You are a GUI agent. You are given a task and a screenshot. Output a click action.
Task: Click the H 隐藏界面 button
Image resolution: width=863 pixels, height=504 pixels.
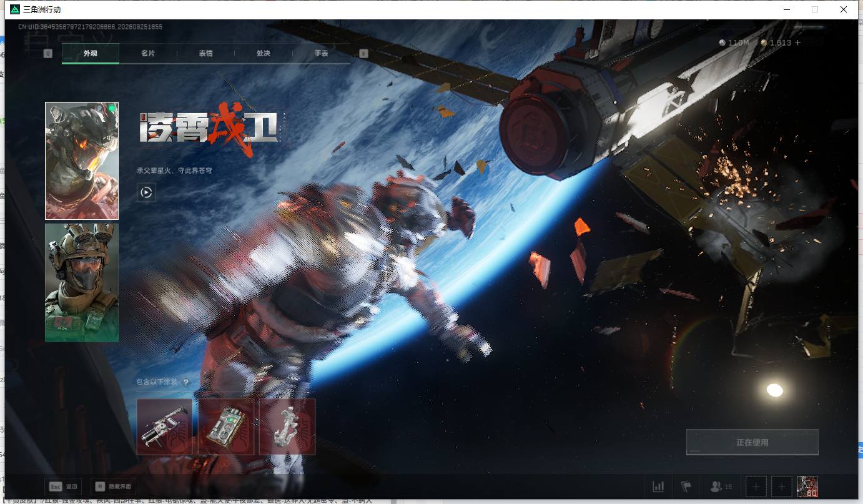tap(112, 487)
